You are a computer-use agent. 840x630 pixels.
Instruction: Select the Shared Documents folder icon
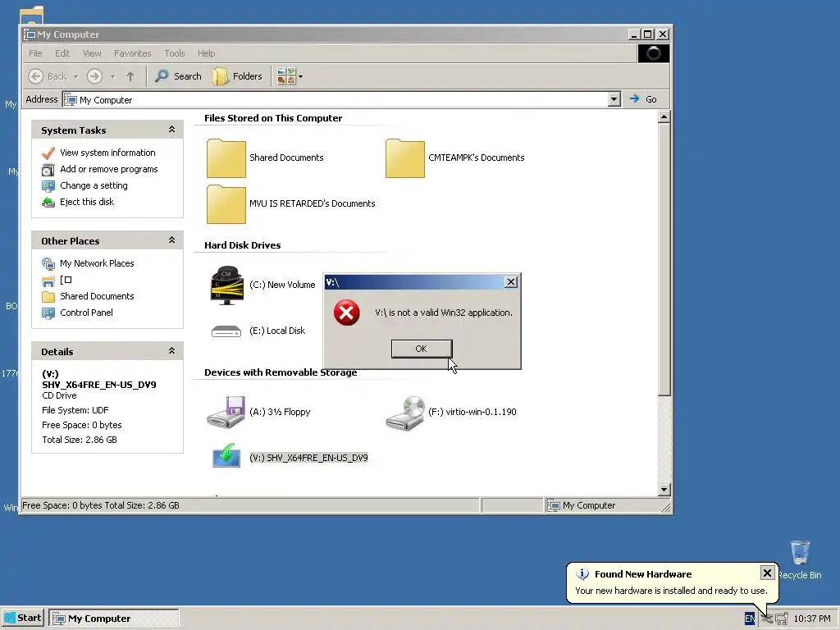click(226, 158)
